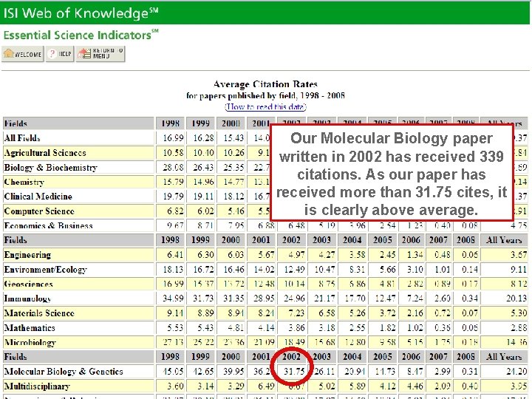The height and width of the screenshot is (399, 532).
Task: Open the 'How to read this data' link
Action: click(265, 106)
